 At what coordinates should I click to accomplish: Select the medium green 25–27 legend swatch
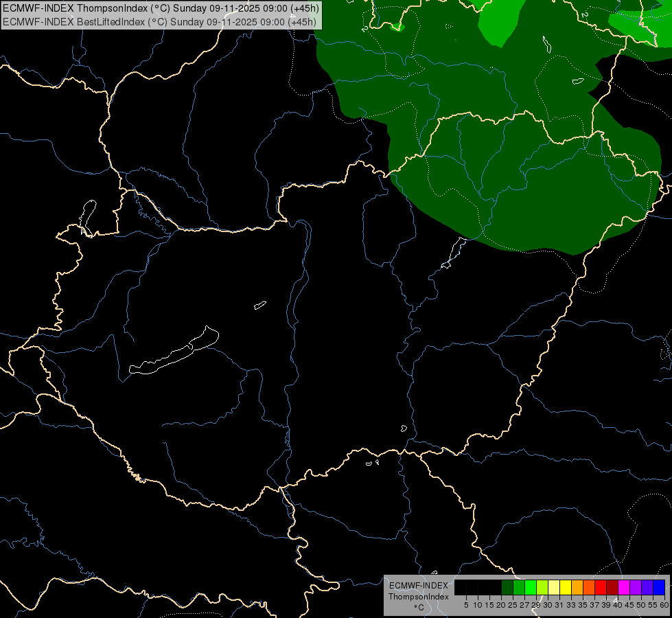[519, 587]
